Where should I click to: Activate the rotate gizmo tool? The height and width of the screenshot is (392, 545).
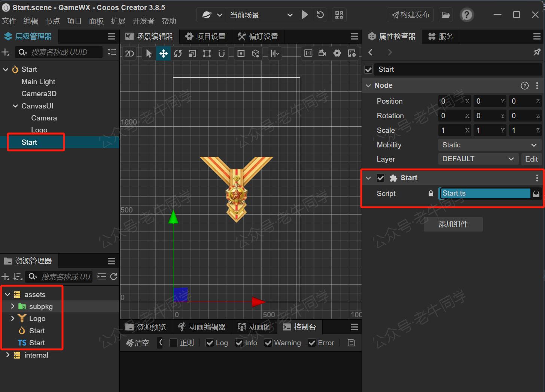pyautogui.click(x=178, y=53)
